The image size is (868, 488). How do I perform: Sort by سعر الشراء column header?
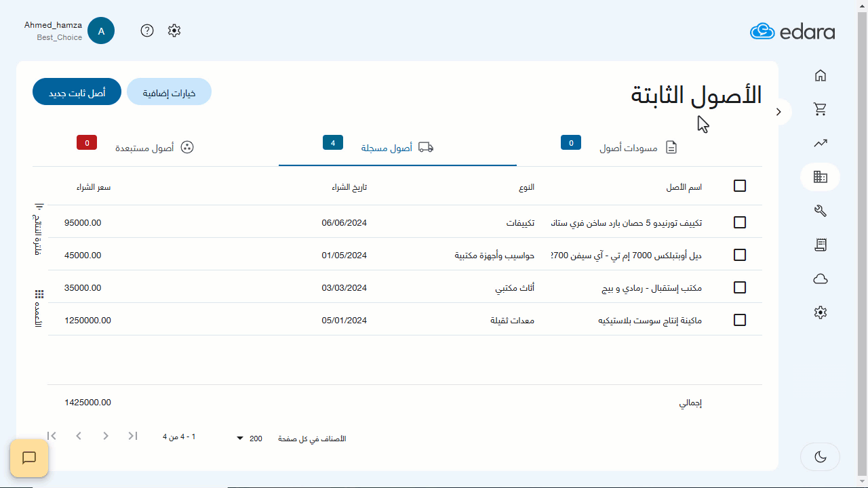coord(94,187)
